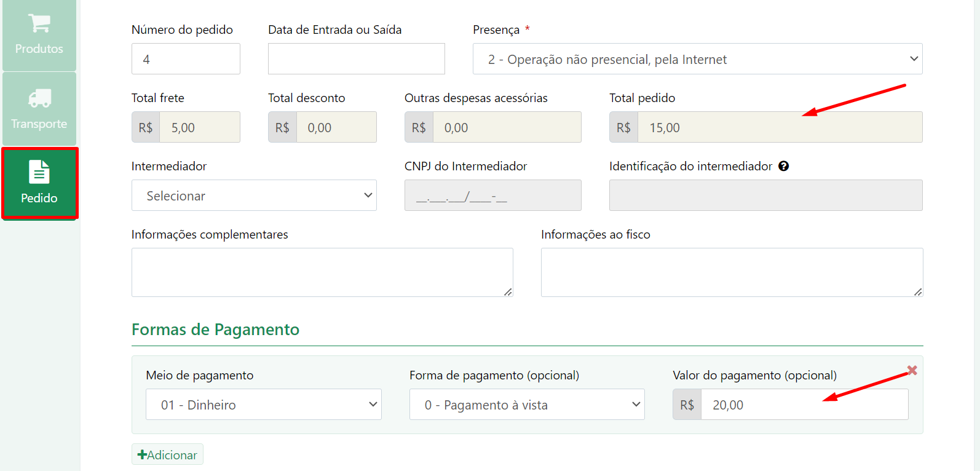This screenshot has height=471, width=980.
Task: Click the plus icon on Adicionar
Action: click(x=142, y=455)
